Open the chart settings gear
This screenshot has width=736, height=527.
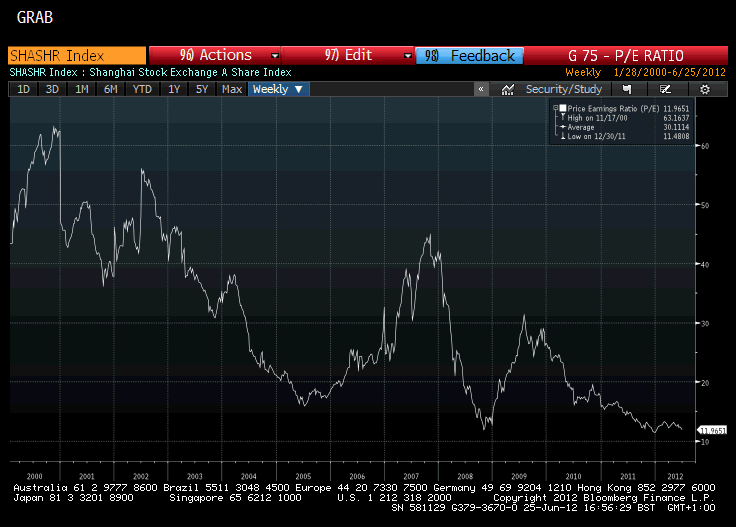pos(705,90)
